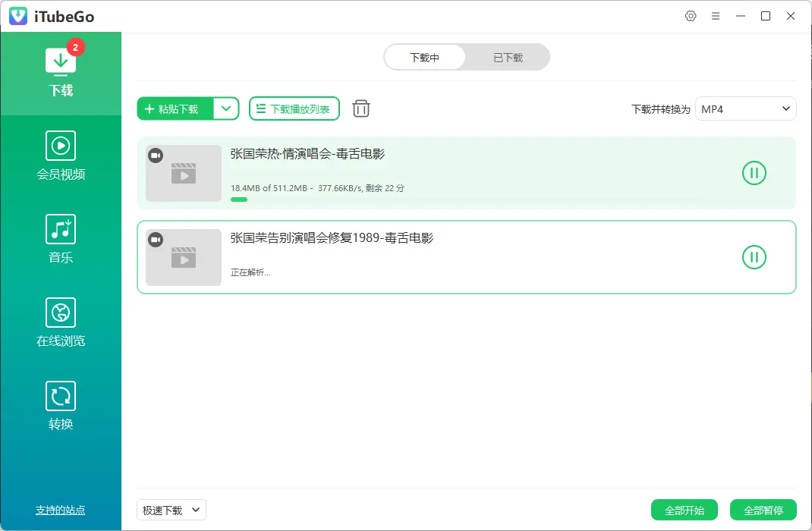The image size is (812, 531).
Task: Click thumbnail of 张国荣告别演唱会修复1989
Action: point(184,257)
